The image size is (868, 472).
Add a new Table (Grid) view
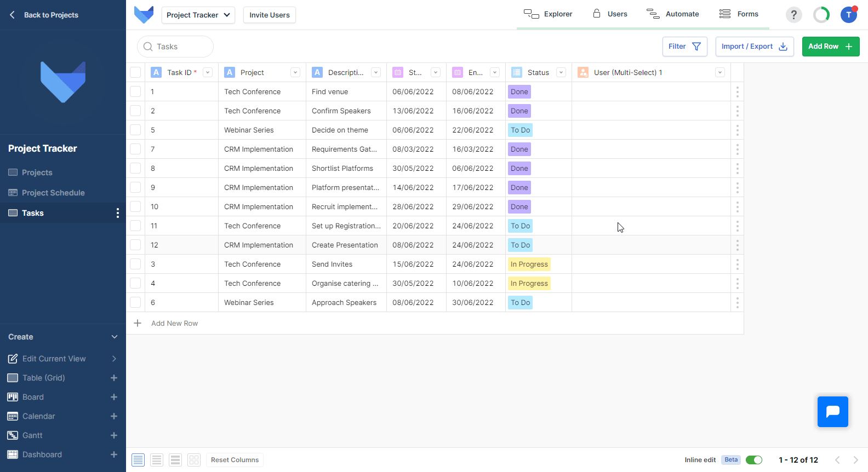114,378
